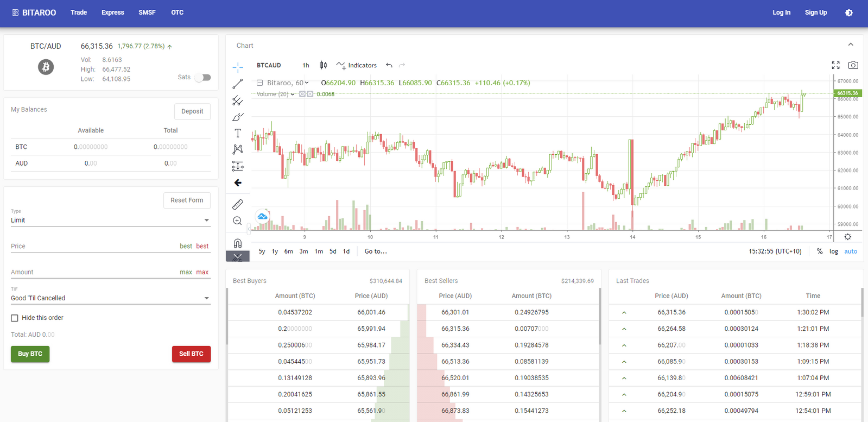The image size is (868, 422).
Task: Open the 1h interval selector
Action: (306, 65)
